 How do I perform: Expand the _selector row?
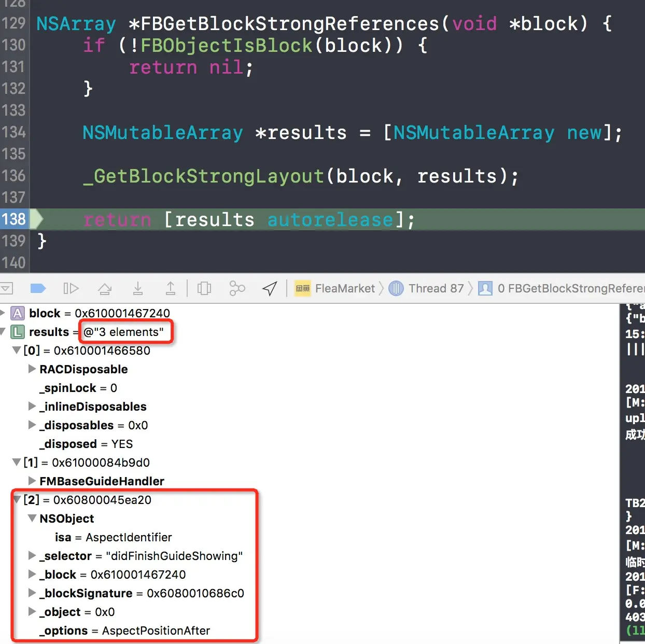(32, 555)
